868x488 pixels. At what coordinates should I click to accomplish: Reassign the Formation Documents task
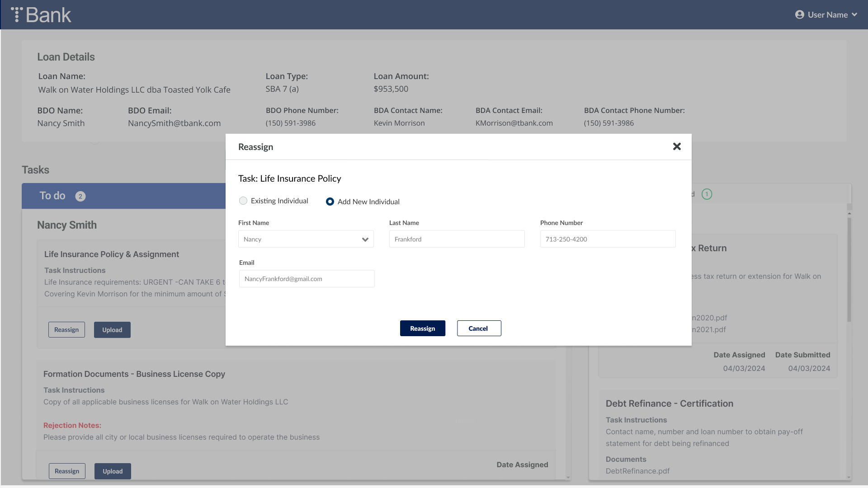coord(67,471)
